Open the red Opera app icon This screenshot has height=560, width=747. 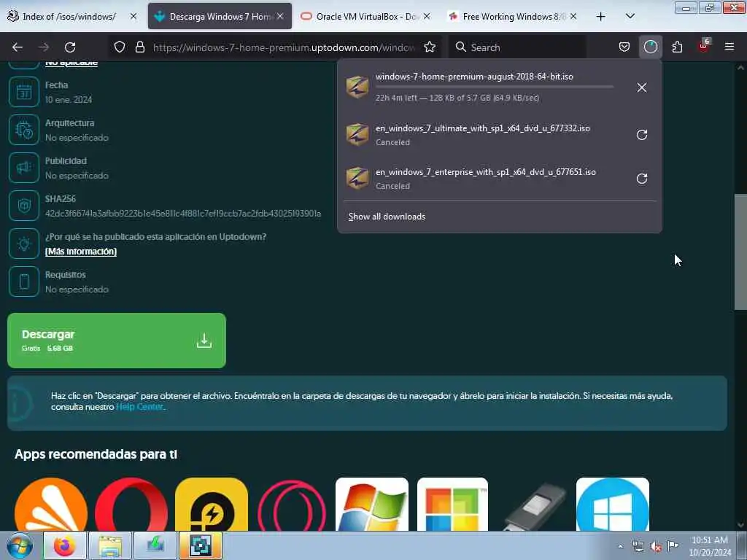[x=131, y=505]
